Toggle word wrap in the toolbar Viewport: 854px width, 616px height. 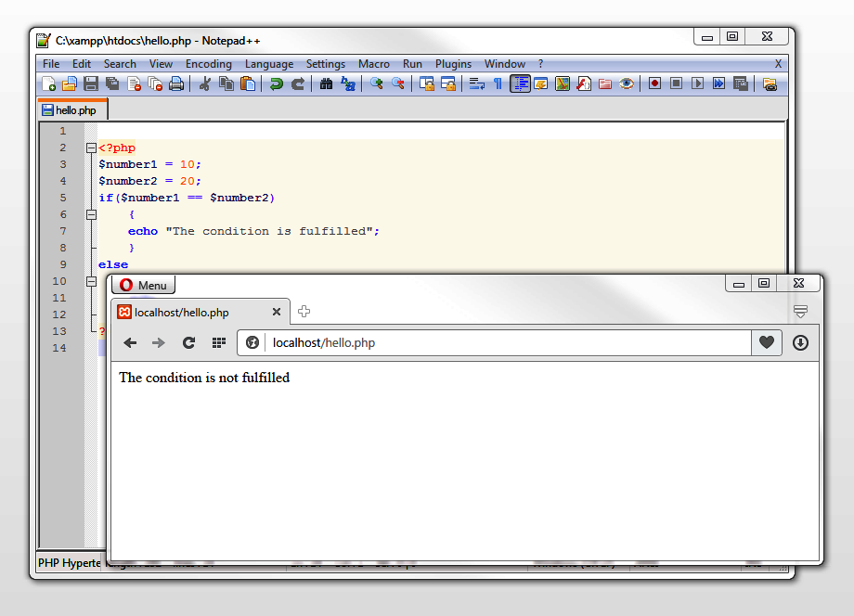tap(476, 83)
